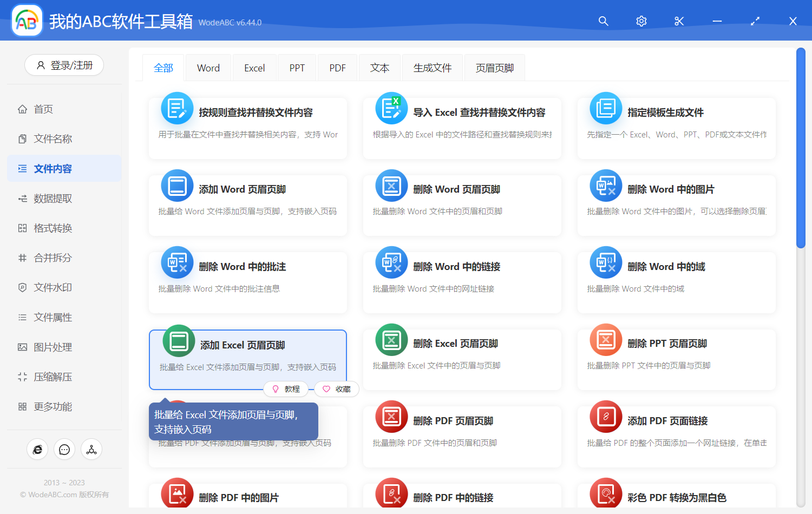
Task: Select the 删除 Word 中的批注 icon
Action: (177, 262)
